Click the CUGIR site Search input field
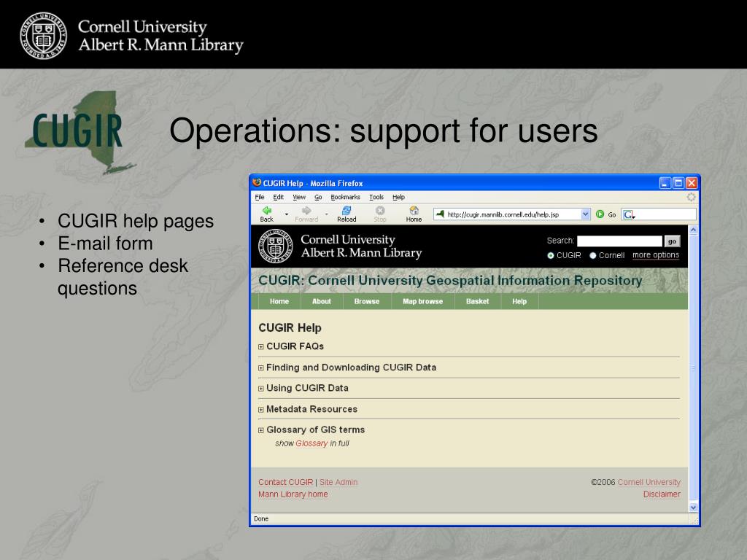The width and height of the screenshot is (747, 560). point(619,241)
